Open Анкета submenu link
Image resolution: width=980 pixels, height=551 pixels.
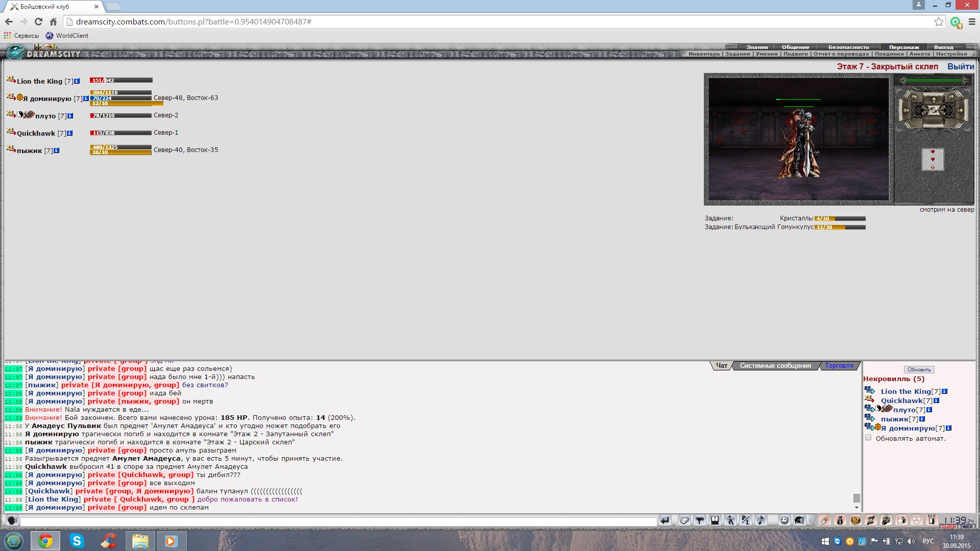[920, 54]
